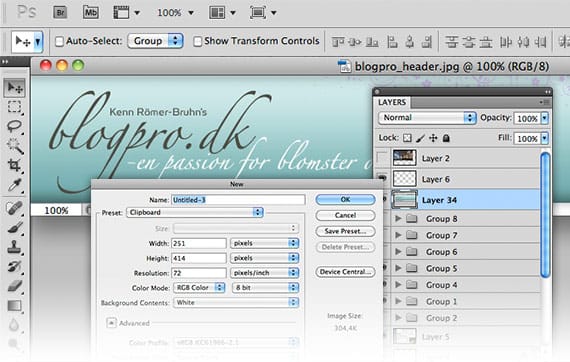
Task: Select the Blur tool
Action: pos(15,325)
